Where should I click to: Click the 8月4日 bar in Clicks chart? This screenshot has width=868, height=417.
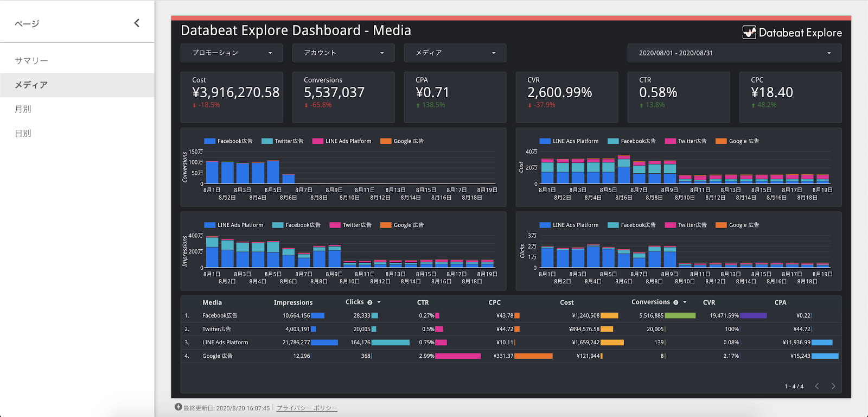click(x=593, y=256)
